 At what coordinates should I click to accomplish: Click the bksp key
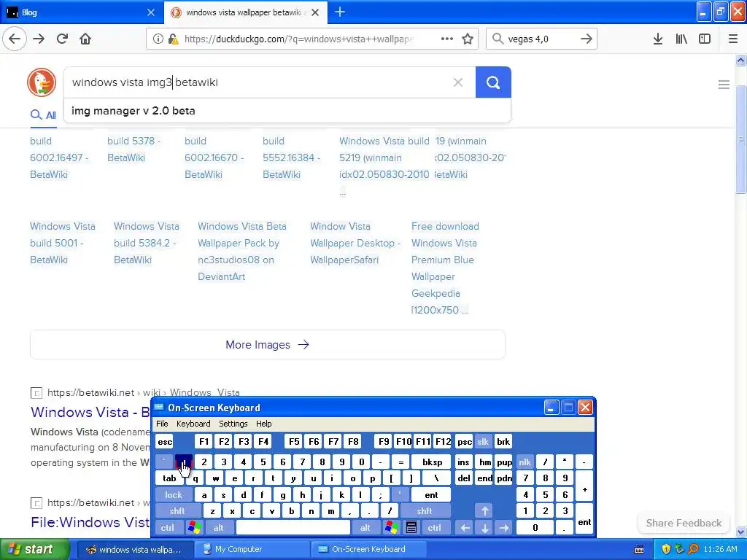tap(433, 462)
